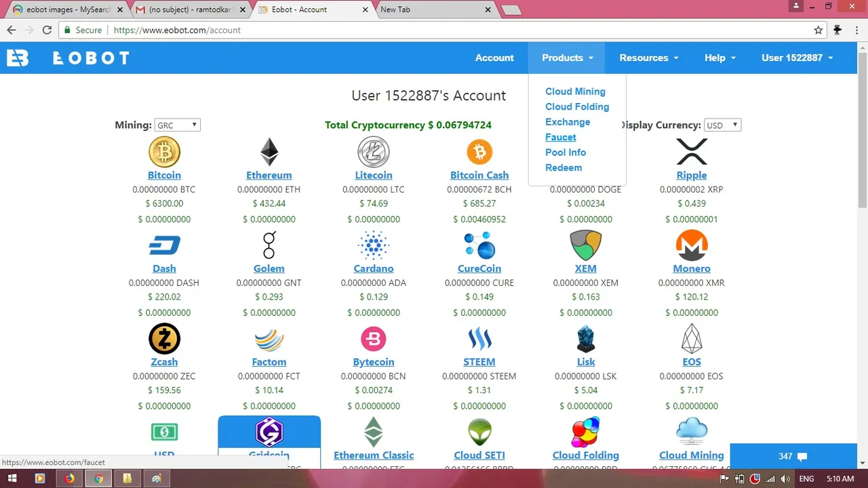The width and height of the screenshot is (868, 488).
Task: Expand the Resources menu
Action: click(x=649, y=58)
